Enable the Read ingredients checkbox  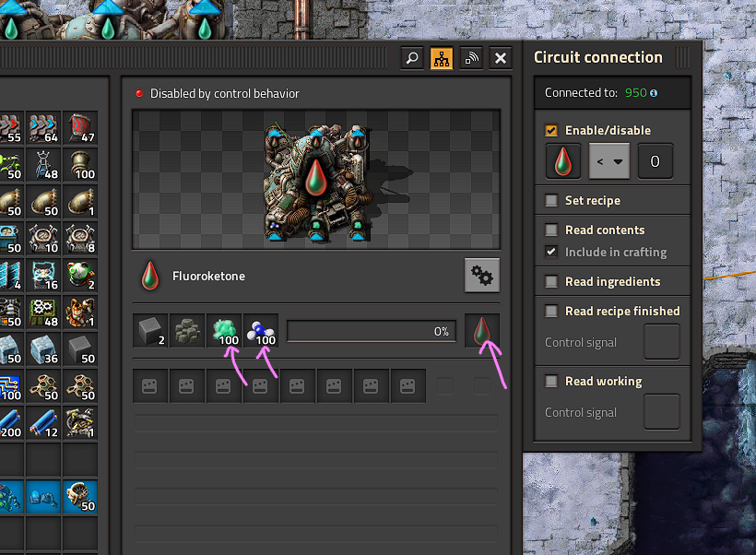551,281
